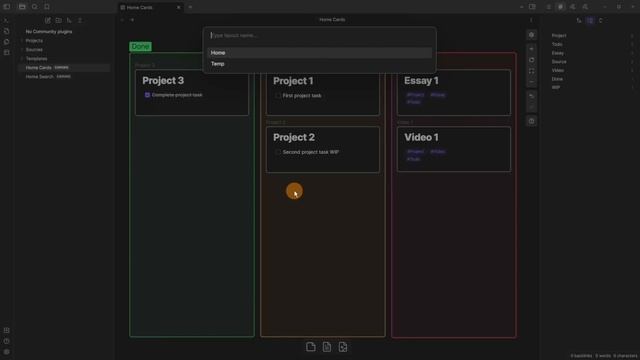The height and width of the screenshot is (360, 640).
Task: Focus the layout name input field
Action: click(x=320, y=36)
